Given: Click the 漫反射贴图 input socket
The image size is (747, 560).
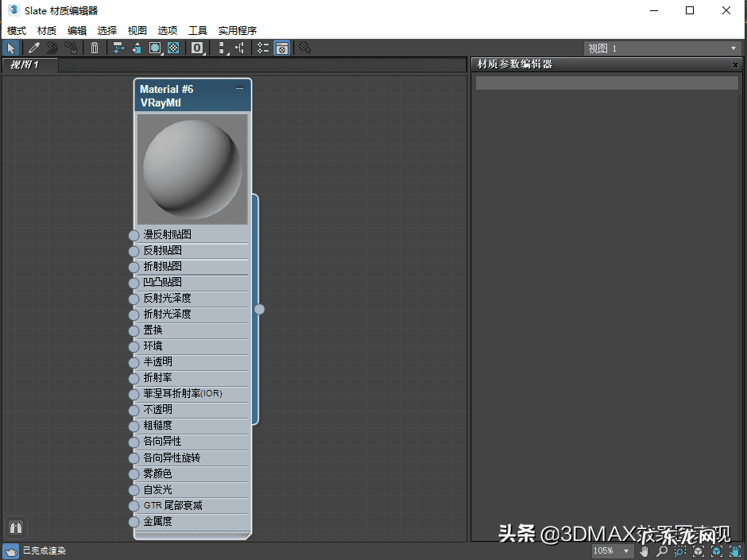Looking at the screenshot, I should tap(134, 235).
